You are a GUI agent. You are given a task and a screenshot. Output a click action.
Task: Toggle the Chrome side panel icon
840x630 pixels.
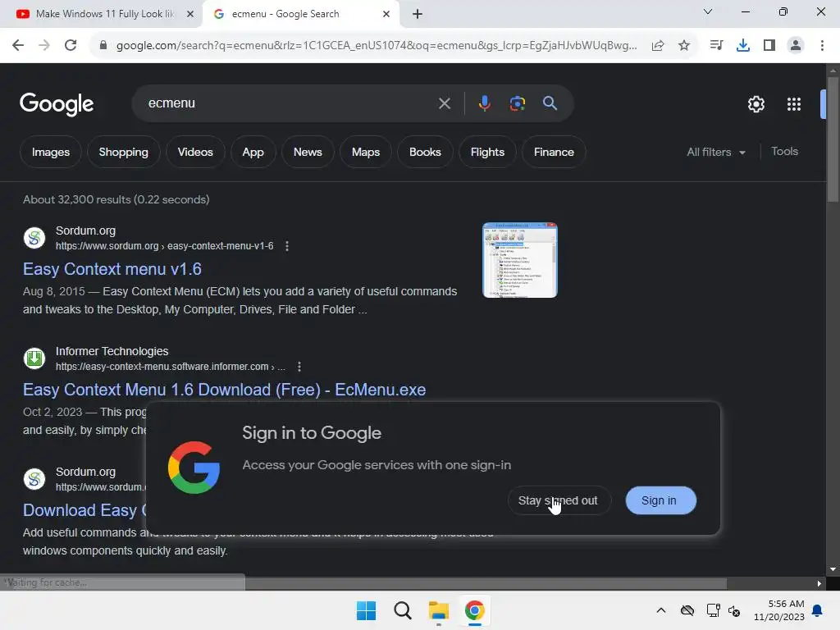(x=769, y=46)
